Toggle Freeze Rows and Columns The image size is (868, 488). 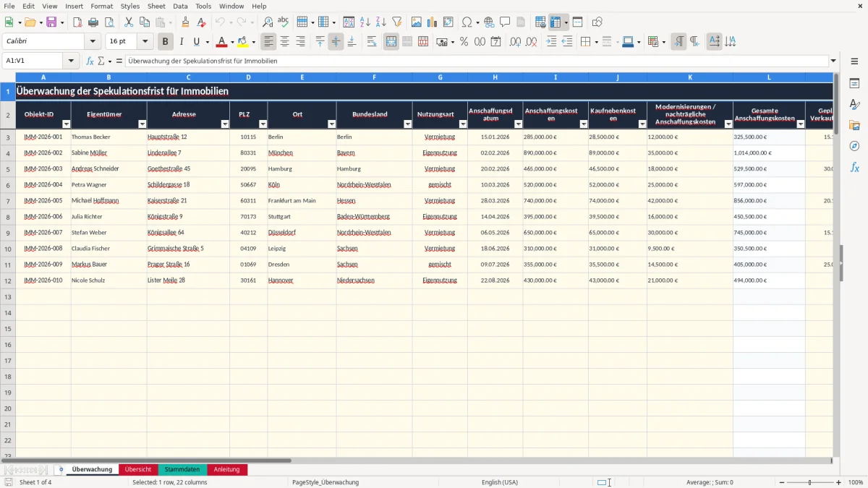point(556,22)
